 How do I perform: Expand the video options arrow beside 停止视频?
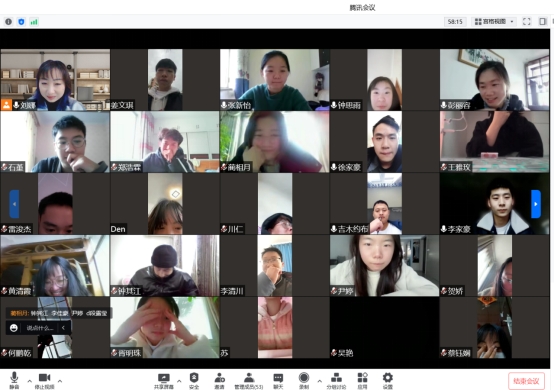(60, 381)
